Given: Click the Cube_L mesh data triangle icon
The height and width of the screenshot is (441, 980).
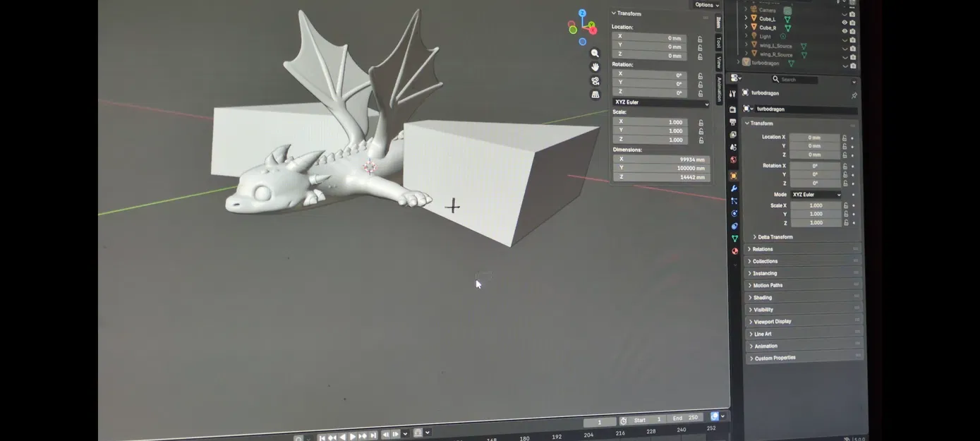Looking at the screenshot, I should click(x=787, y=19).
